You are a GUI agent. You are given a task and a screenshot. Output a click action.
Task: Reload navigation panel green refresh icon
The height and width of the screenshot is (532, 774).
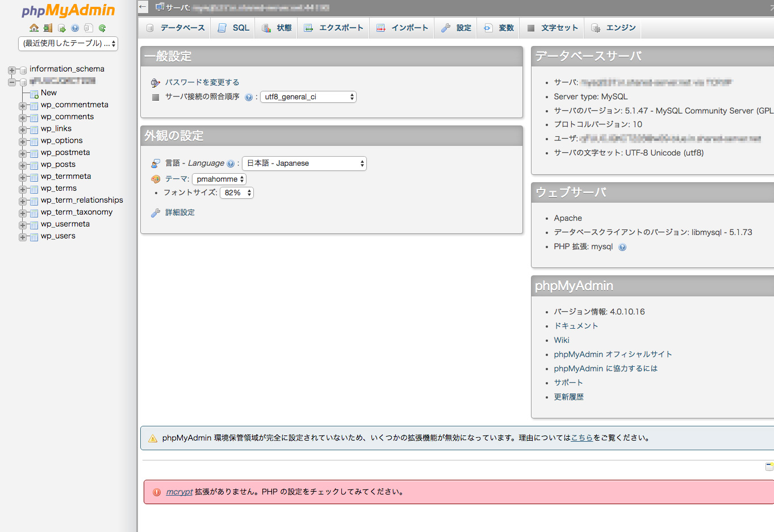[102, 28]
